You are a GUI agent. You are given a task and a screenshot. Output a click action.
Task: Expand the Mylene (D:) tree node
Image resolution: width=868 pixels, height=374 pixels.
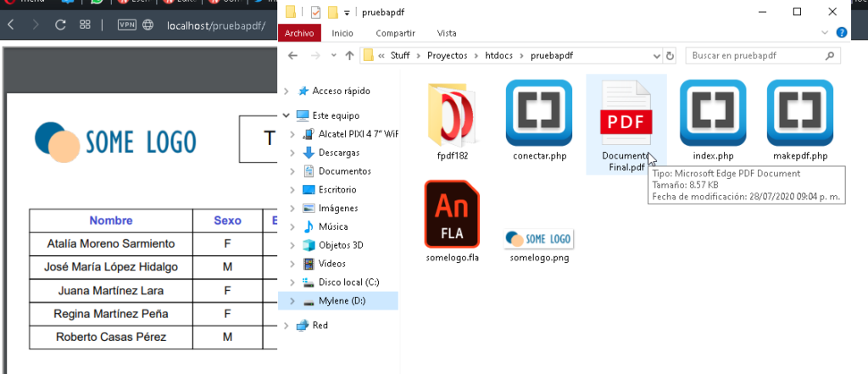292,301
